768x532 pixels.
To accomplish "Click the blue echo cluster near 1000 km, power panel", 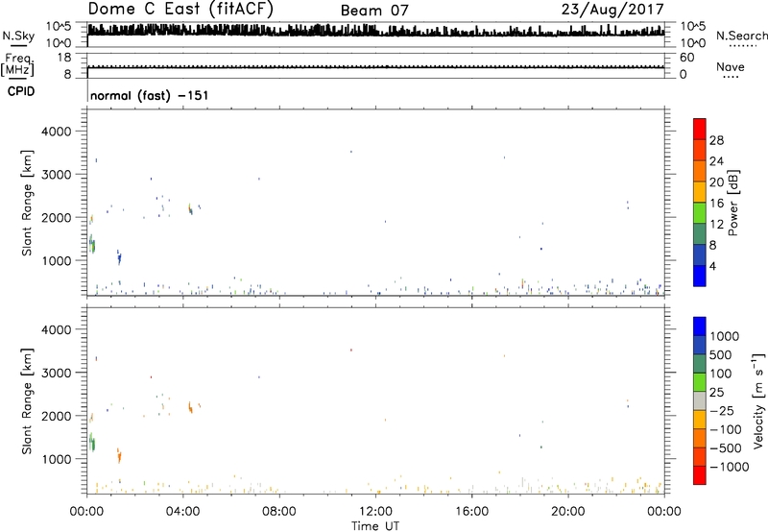I will click(x=118, y=256).
